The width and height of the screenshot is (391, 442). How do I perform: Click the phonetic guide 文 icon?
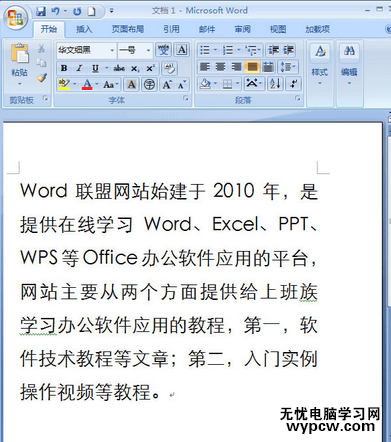point(163,50)
